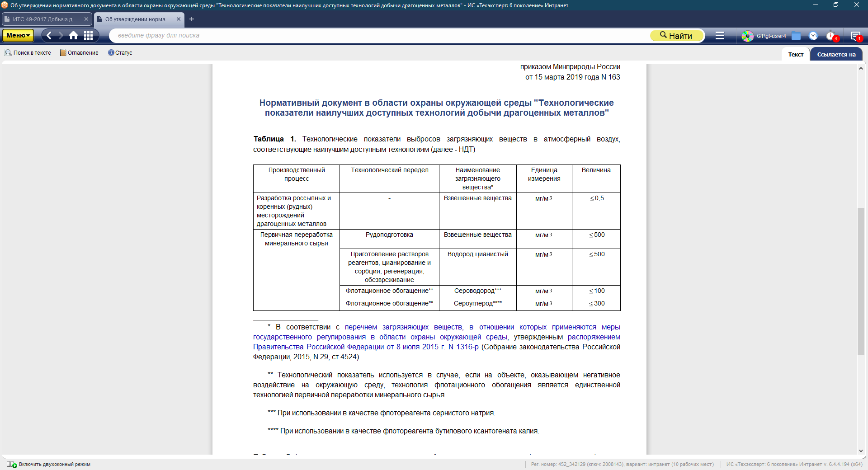Click the vertical scrollbar thumb
The height and width of the screenshot is (470, 868).
(x=861, y=280)
